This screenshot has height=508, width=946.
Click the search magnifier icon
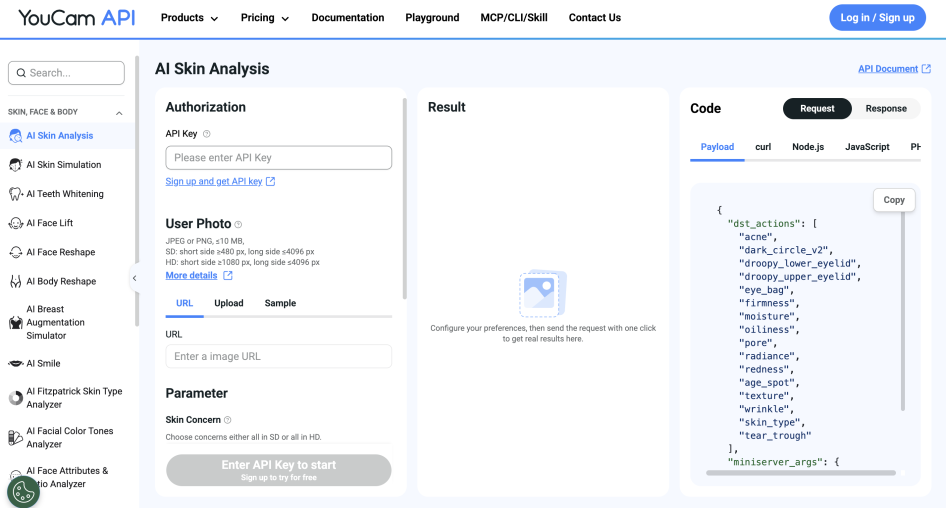(x=21, y=73)
